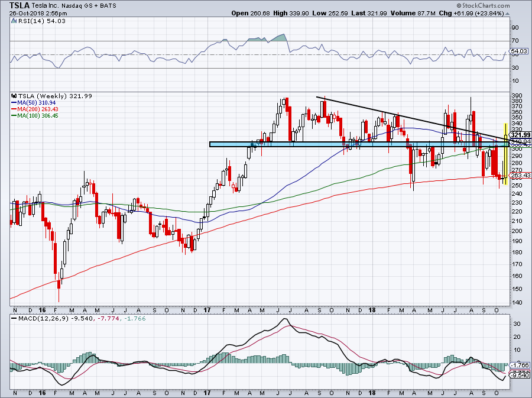Select the Volume 87.7M value
Screen dimensions: 532x398
413,13
